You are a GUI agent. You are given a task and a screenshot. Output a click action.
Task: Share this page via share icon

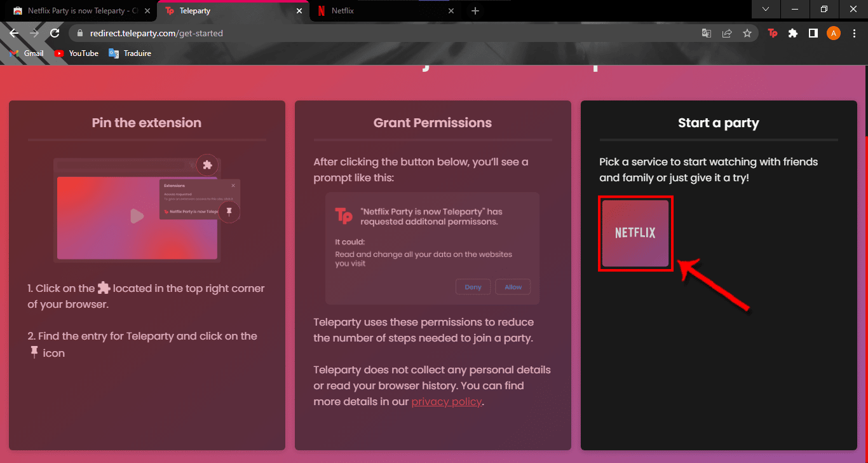(727, 33)
